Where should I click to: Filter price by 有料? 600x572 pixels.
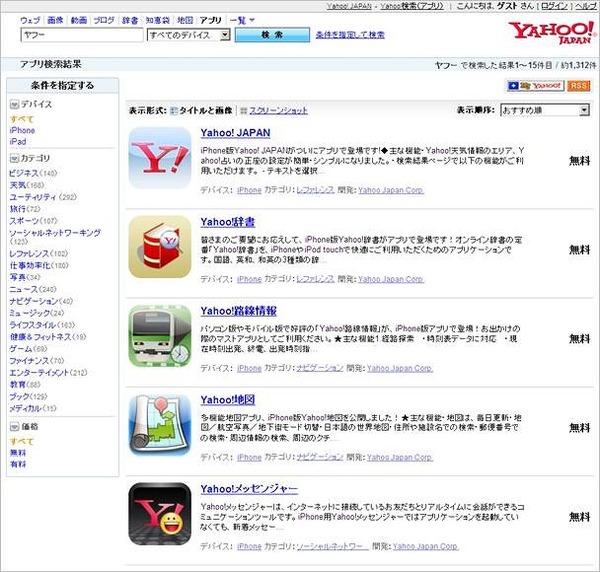pos(18,464)
